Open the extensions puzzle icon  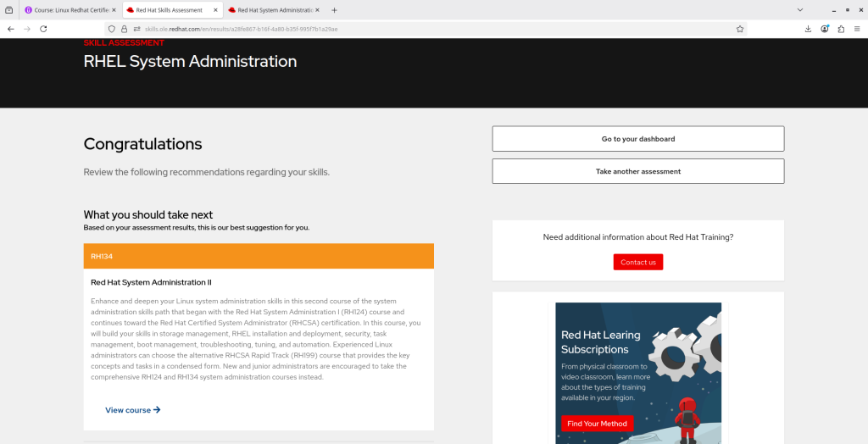(841, 29)
